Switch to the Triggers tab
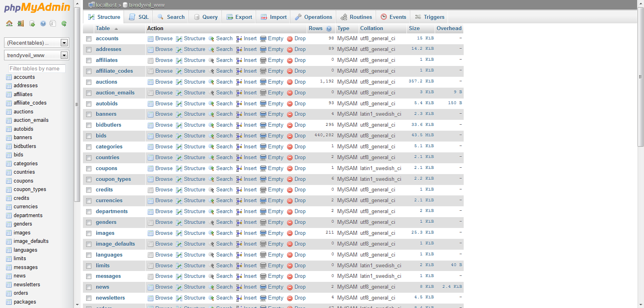The height and width of the screenshot is (308, 644). point(430,17)
